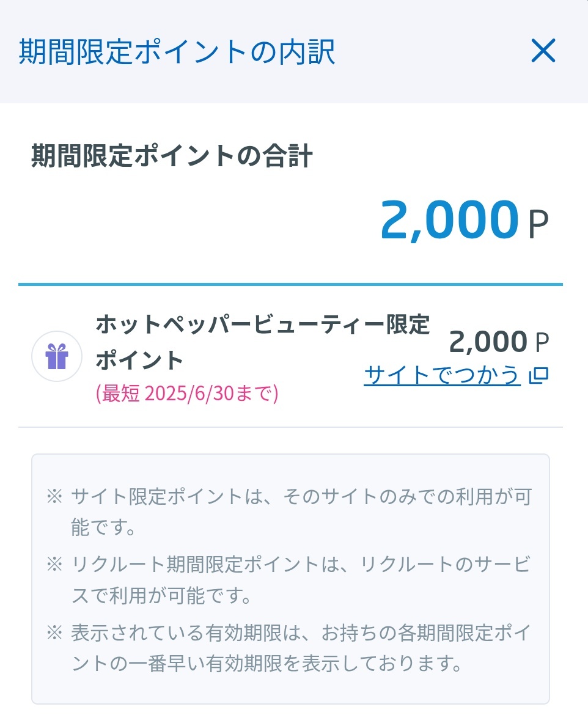Tap the 2,000 P amount in item row
This screenshot has height=726, width=588.
(x=499, y=342)
